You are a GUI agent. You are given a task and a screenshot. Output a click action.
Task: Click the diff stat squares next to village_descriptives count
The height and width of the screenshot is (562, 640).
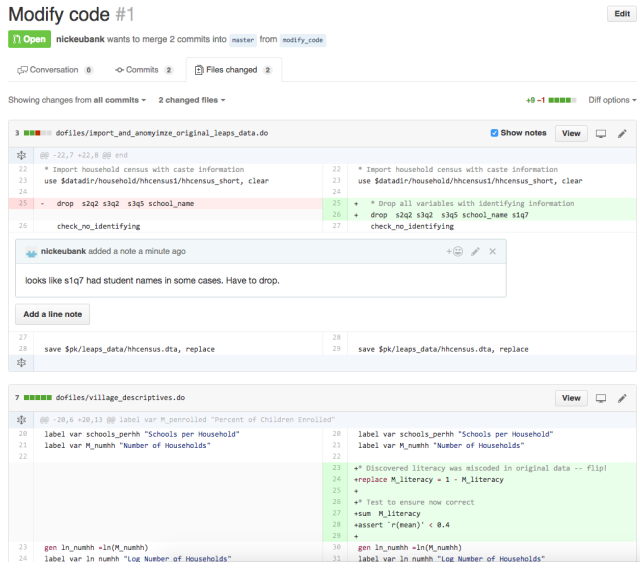pyautogui.click(x=38, y=398)
